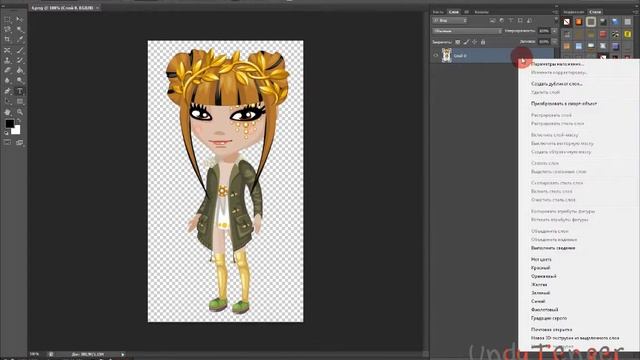The height and width of the screenshot is (360, 640).
Task: Toggle the type layer filter in Layers panel
Action: click(511, 20)
